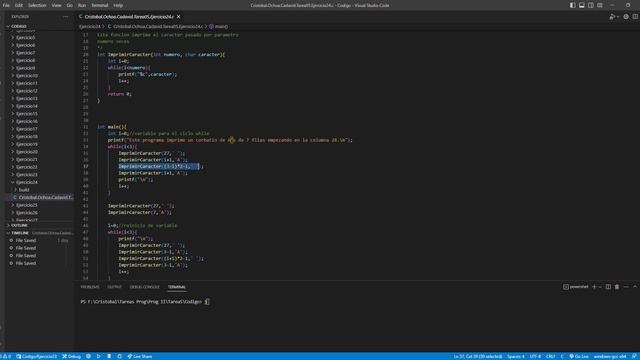Click the main() breadcrumb item
The width and height of the screenshot is (640, 360).
pos(219,26)
